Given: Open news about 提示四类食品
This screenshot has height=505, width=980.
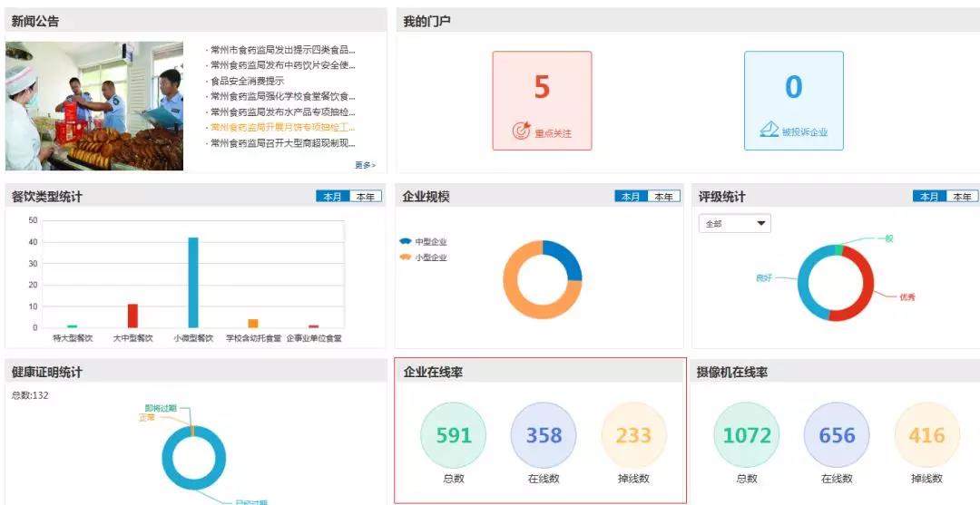Looking at the screenshot, I should click(280, 50).
